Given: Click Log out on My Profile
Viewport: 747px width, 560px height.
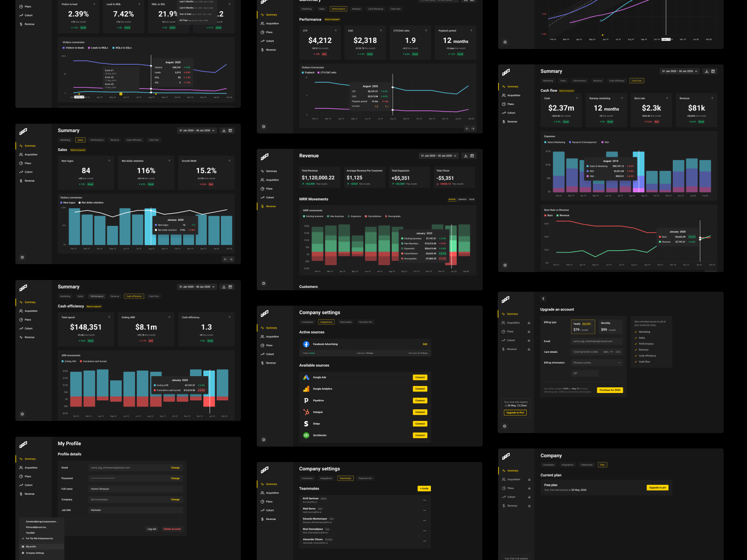Looking at the screenshot, I should pos(152,529).
